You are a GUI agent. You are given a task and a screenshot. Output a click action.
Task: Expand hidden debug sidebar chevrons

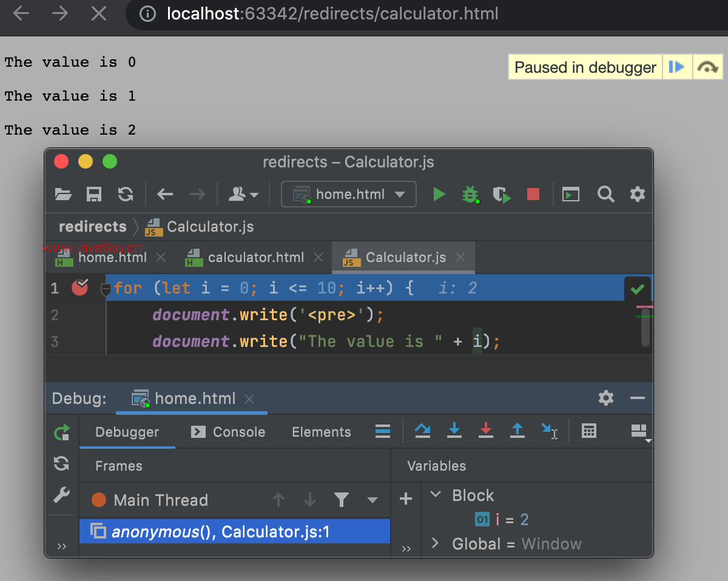tap(61, 547)
